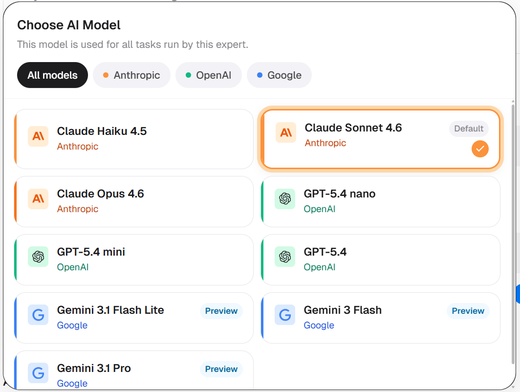
Task: Choose the Claude Sonnet 4.6 model name
Action: (353, 128)
